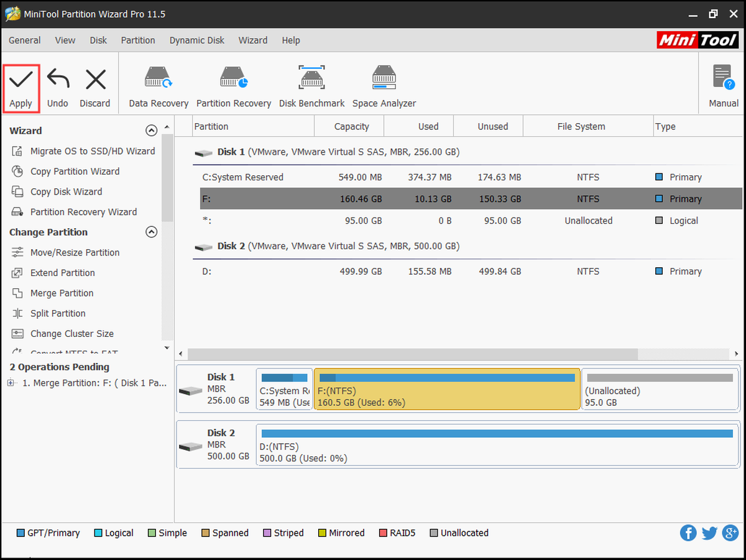Screen dimensions: 746x560
Task: Start the Disk Benchmark tool
Action: point(311,87)
